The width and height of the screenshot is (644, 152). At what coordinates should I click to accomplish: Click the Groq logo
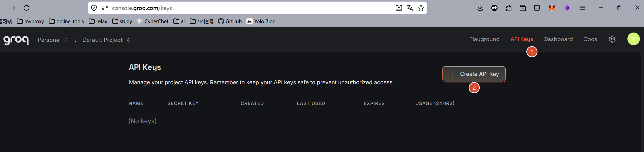pyautogui.click(x=16, y=40)
